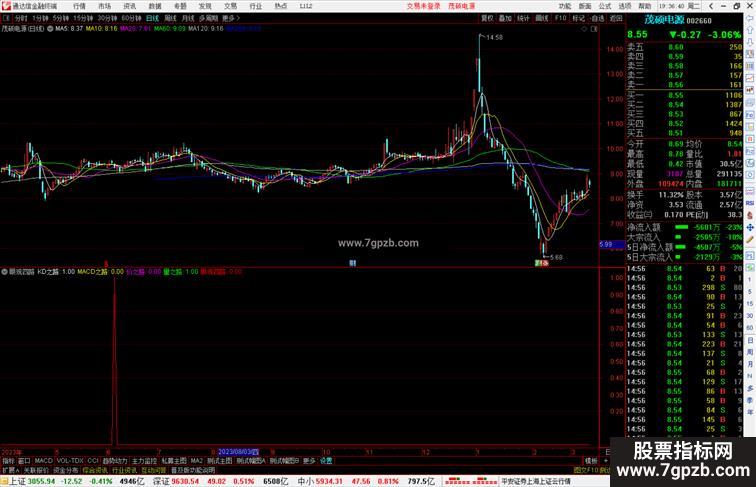Click the 模板 button at bottom right

point(591,461)
